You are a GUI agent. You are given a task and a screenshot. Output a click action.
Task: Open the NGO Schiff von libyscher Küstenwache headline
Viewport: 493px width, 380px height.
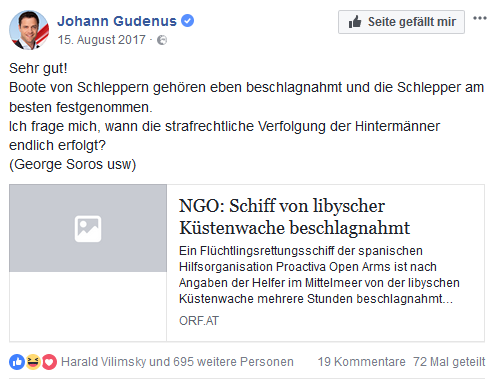click(294, 217)
